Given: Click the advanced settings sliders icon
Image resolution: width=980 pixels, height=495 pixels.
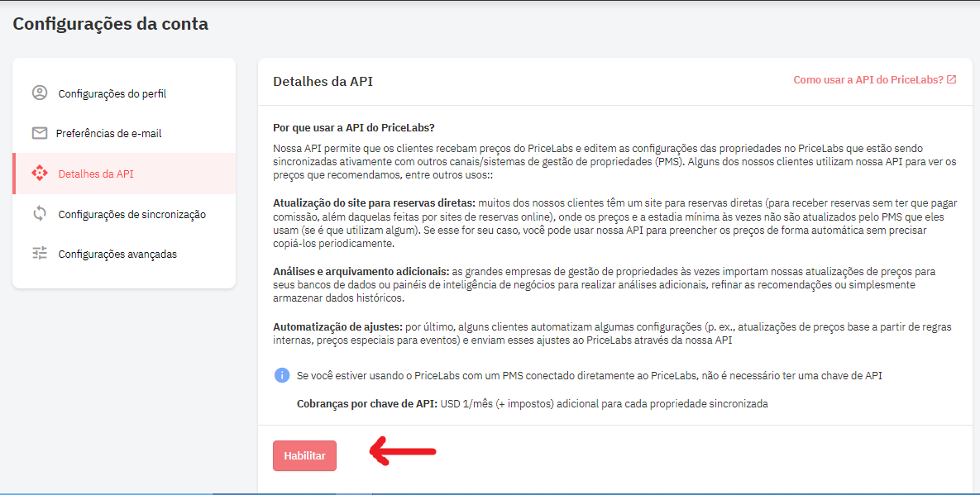Looking at the screenshot, I should pos(40,254).
